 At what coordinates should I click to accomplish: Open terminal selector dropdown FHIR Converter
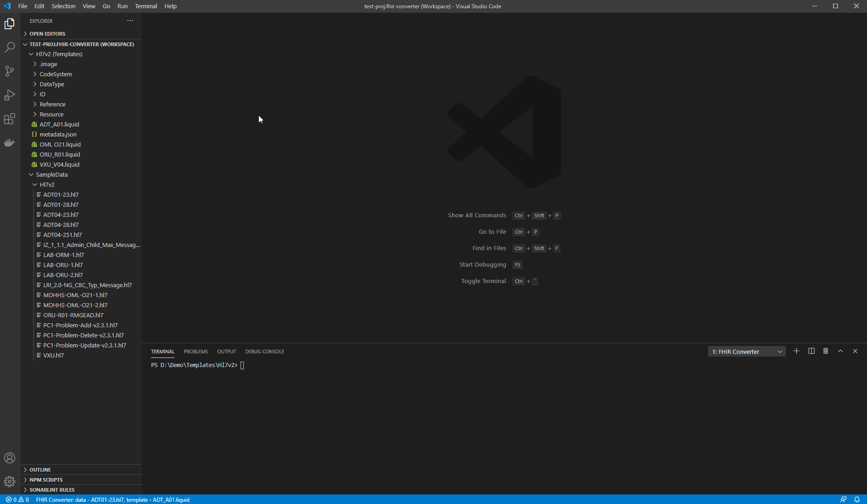pos(746,352)
